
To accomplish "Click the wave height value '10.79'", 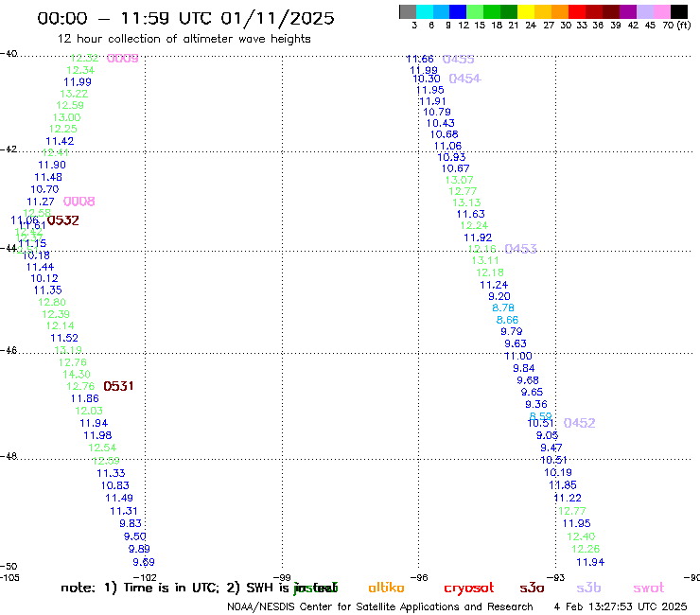I will (x=437, y=112).
